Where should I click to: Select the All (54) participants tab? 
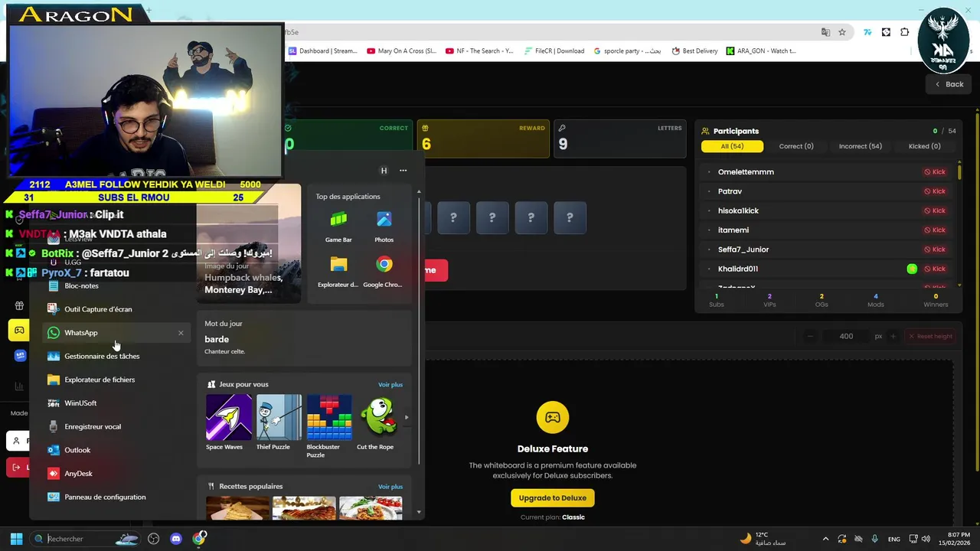732,146
